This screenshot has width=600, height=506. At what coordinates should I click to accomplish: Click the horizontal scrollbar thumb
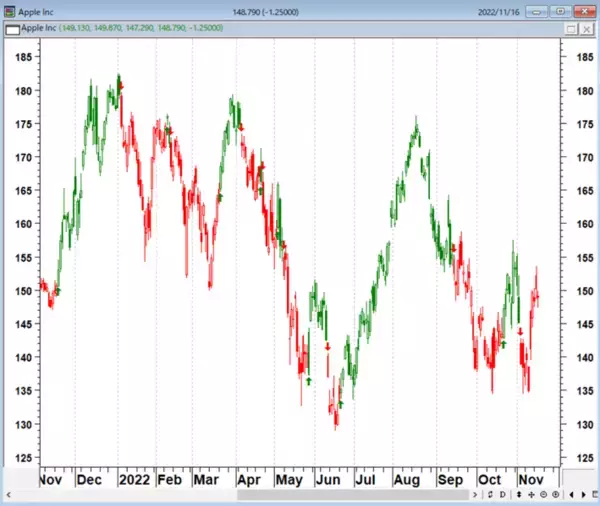pos(353,495)
